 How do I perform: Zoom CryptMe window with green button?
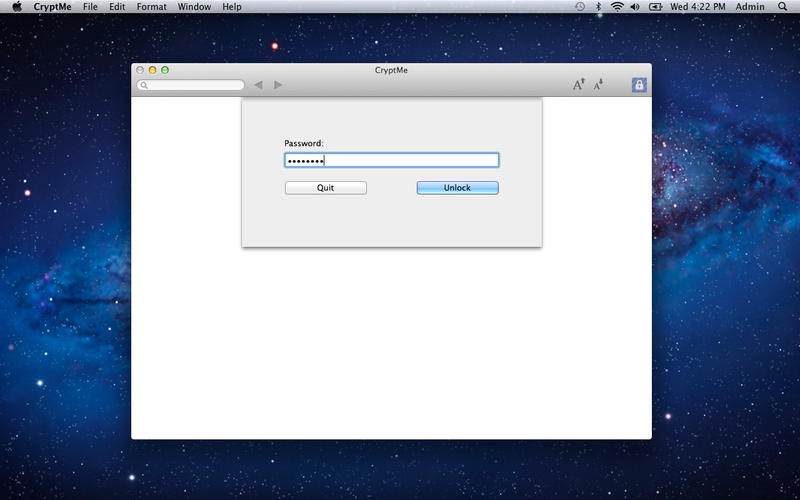(x=165, y=70)
